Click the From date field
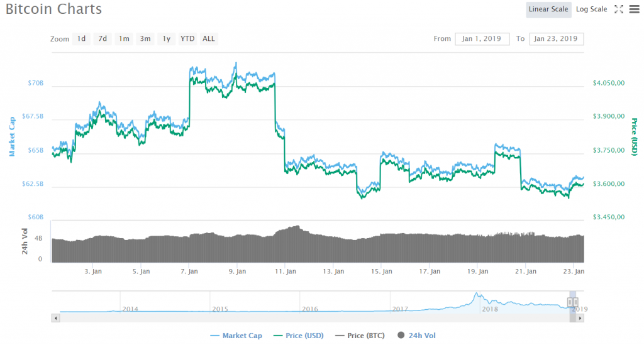Image resolution: width=644 pixels, height=345 pixels. pyautogui.click(x=482, y=39)
